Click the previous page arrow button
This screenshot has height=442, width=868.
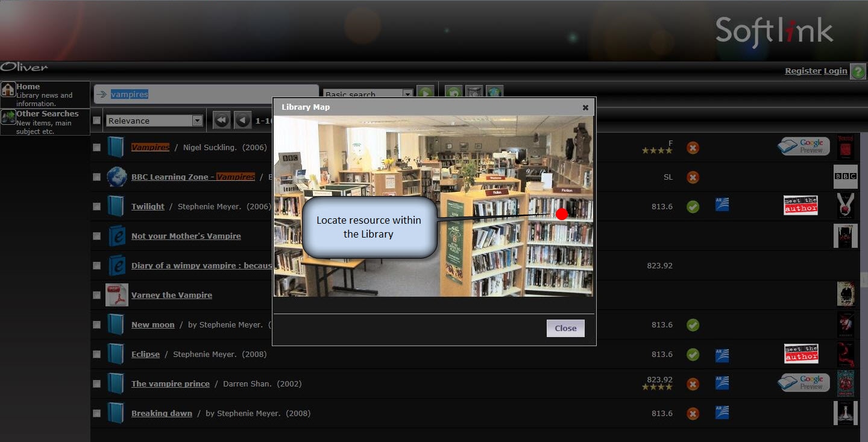pyautogui.click(x=242, y=121)
